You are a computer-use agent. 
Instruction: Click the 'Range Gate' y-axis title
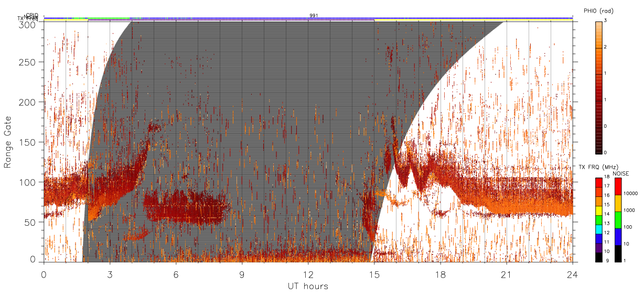tap(7, 142)
